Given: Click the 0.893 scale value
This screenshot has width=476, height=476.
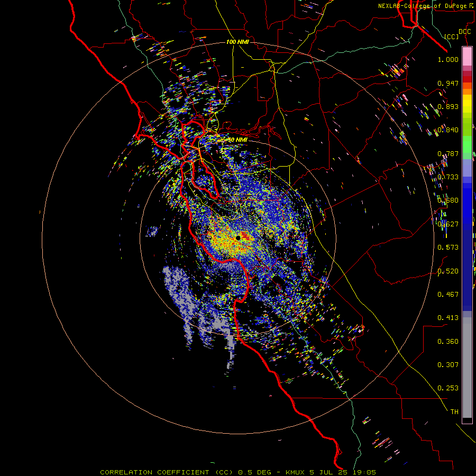Looking at the screenshot, I should (448, 106).
